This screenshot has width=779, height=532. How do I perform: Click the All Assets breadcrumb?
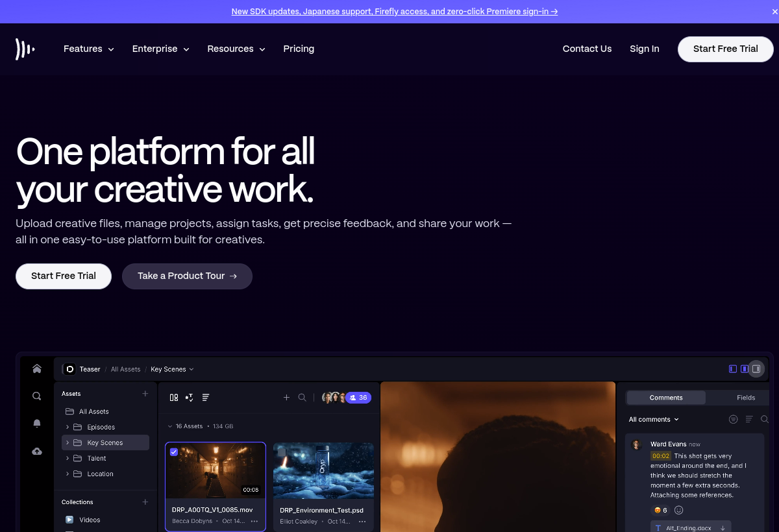125,369
